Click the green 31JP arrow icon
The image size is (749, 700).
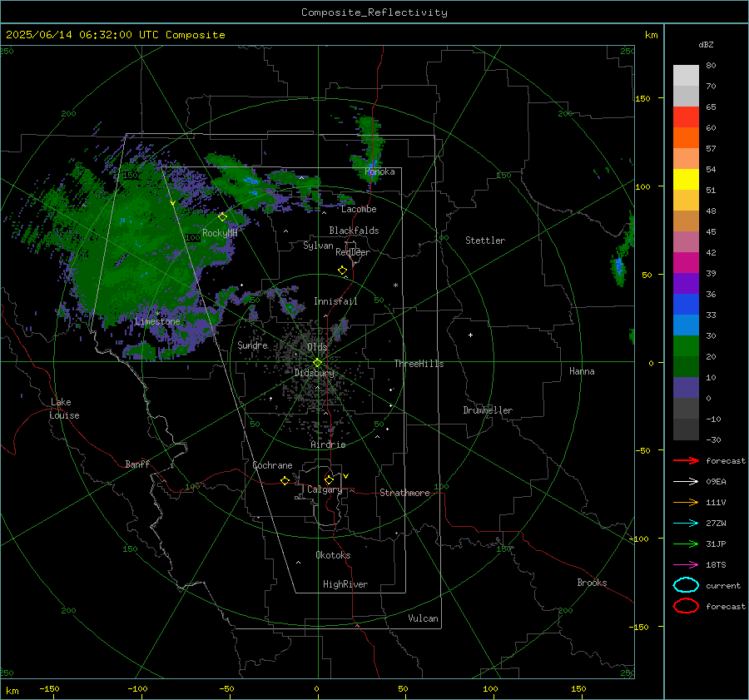tap(686, 544)
